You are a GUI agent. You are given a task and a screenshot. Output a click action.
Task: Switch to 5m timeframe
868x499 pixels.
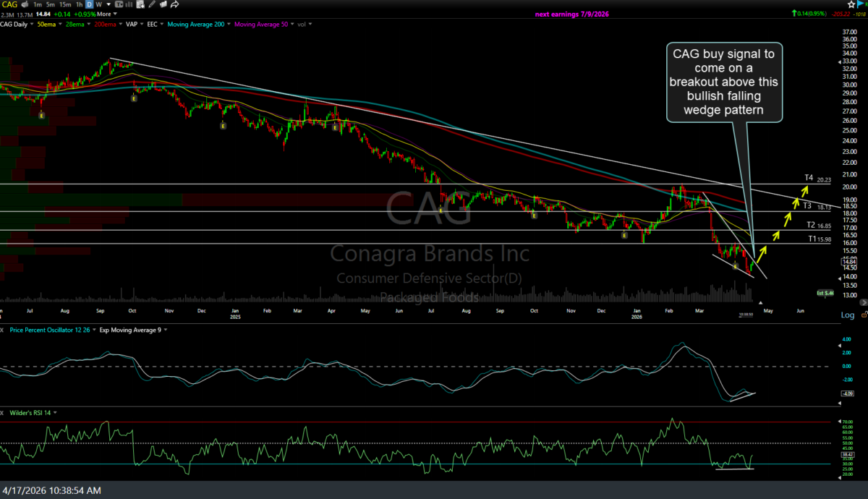tap(51, 4)
